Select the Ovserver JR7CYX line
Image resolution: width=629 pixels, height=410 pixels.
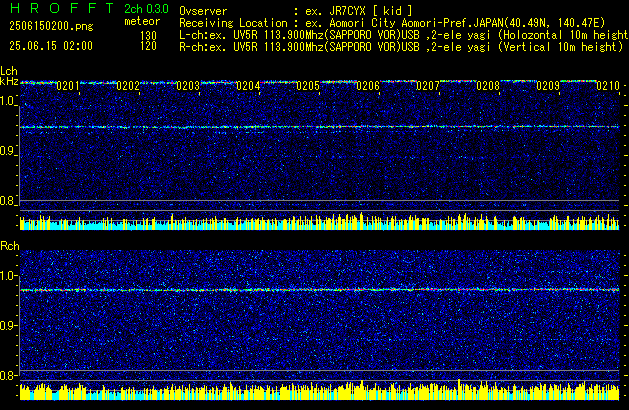(296, 11)
